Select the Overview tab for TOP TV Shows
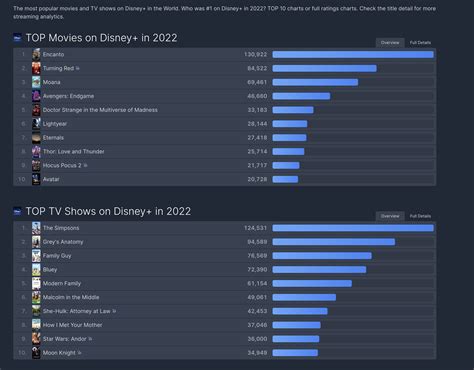 click(390, 216)
